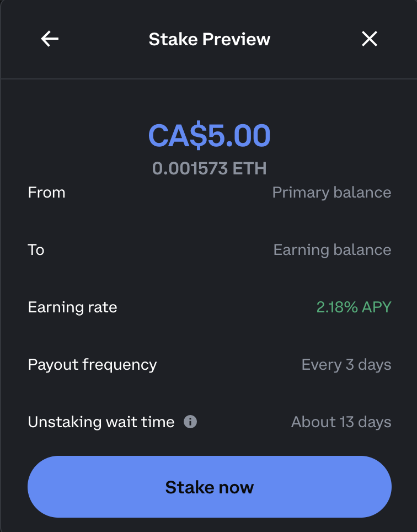Click the green 2.18% rate figure
Image resolution: width=417 pixels, height=532 pixels.
[336, 307]
